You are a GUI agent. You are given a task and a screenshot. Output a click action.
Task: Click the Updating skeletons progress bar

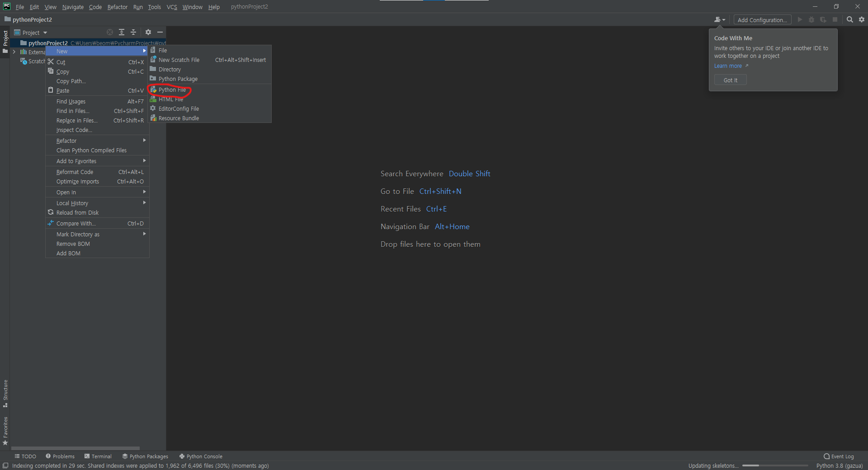(x=775, y=465)
